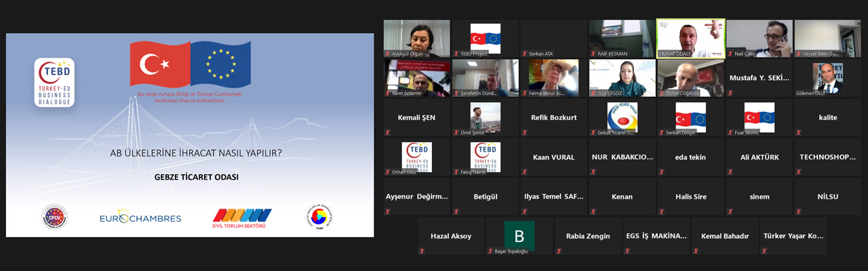Viewport: 868px width, 271px height.
Task: Click the muted microphone icon on Kemali ŞEN's tile
Action: pos(388,133)
